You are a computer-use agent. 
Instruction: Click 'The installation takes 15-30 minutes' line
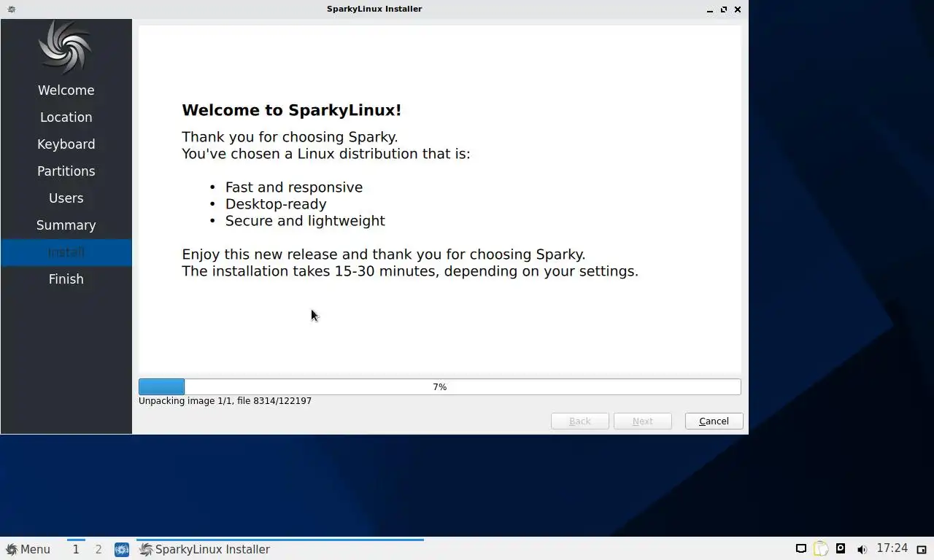click(410, 271)
